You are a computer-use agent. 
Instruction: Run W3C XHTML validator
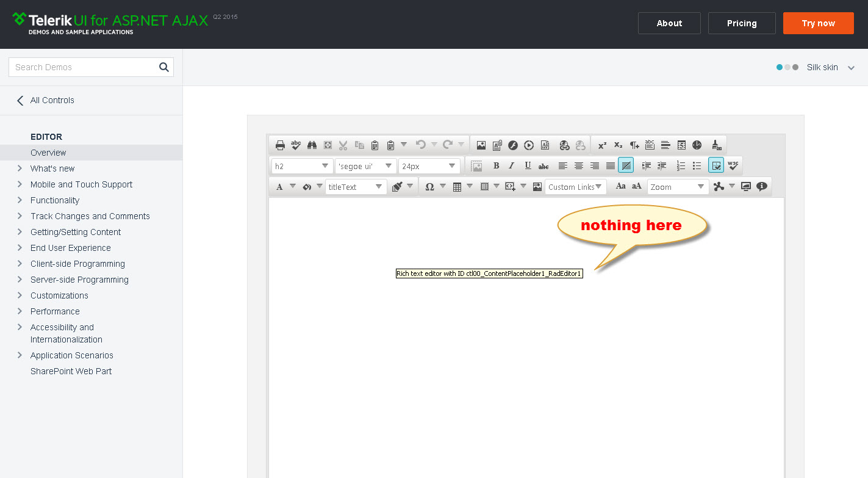pos(733,165)
